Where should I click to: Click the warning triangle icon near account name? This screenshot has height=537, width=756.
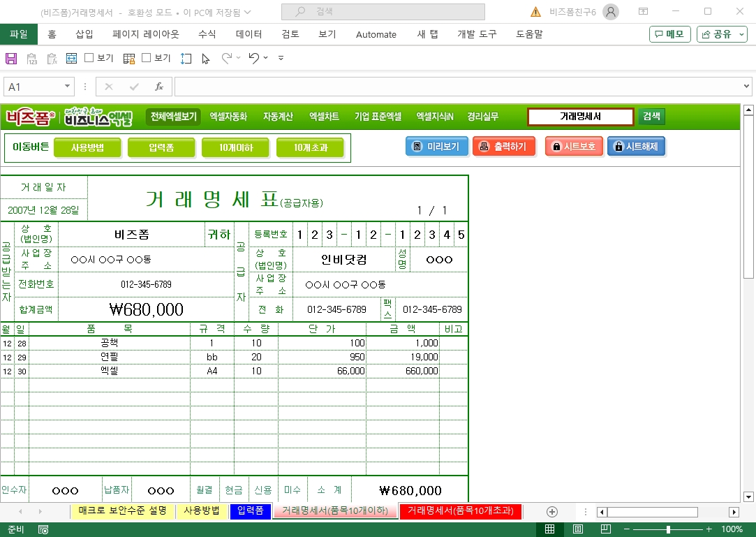coord(535,12)
